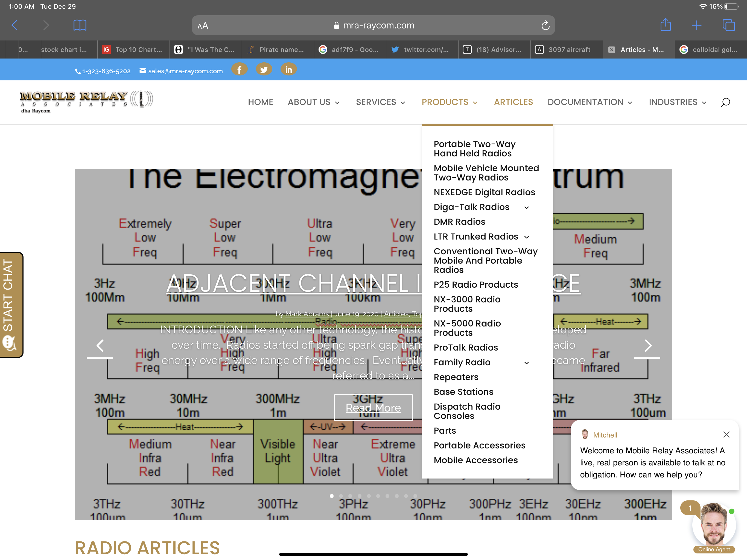The image size is (747, 560).
Task: Select ProTalk Radios entry
Action: (466, 347)
